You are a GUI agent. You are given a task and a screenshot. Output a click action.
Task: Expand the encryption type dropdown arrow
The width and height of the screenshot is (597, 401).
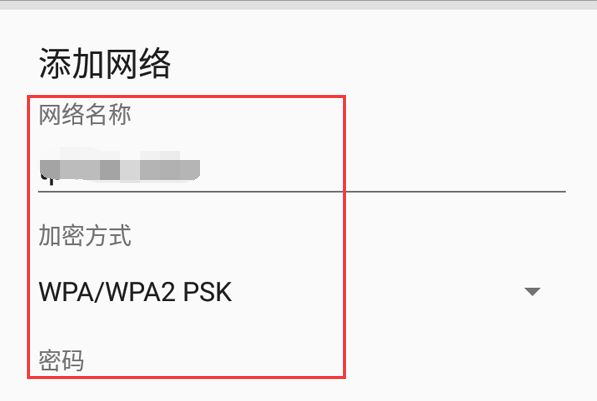[532, 292]
